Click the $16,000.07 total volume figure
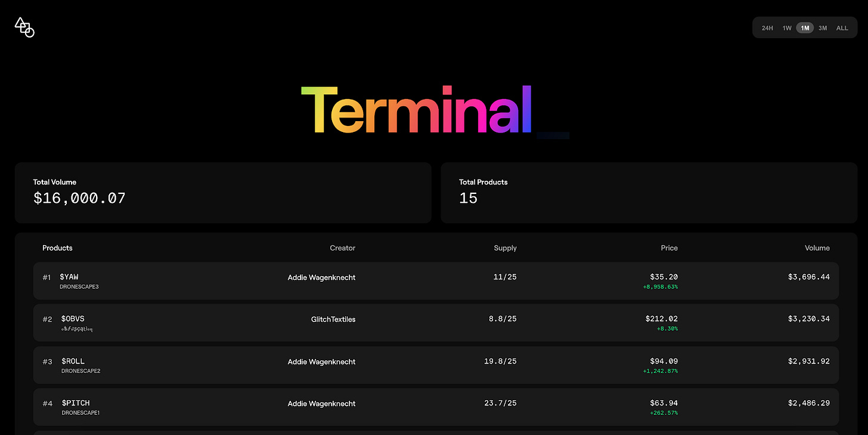The width and height of the screenshot is (868, 435). click(79, 199)
